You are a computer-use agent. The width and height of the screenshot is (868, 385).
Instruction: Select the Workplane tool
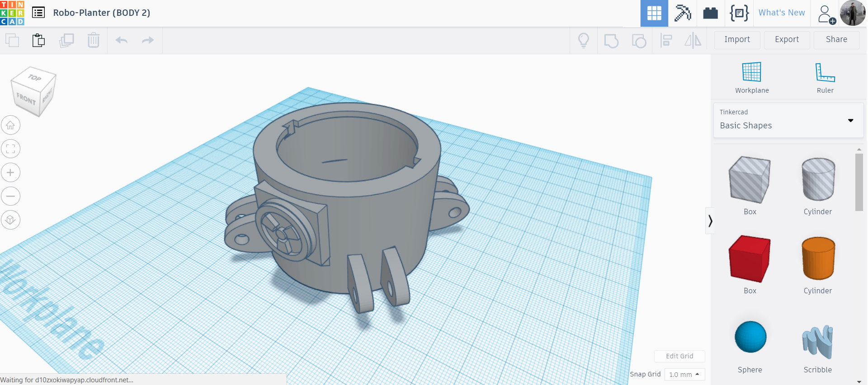pyautogui.click(x=752, y=77)
